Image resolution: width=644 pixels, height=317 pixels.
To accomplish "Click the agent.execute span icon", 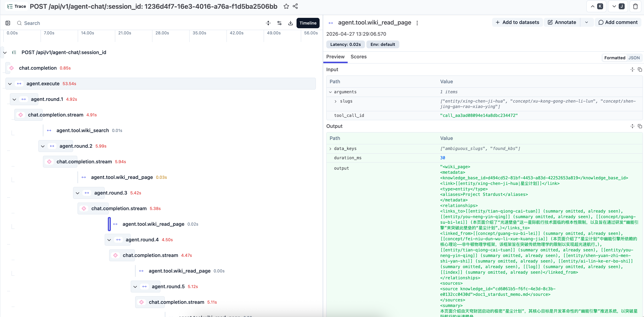I will click(x=19, y=84).
